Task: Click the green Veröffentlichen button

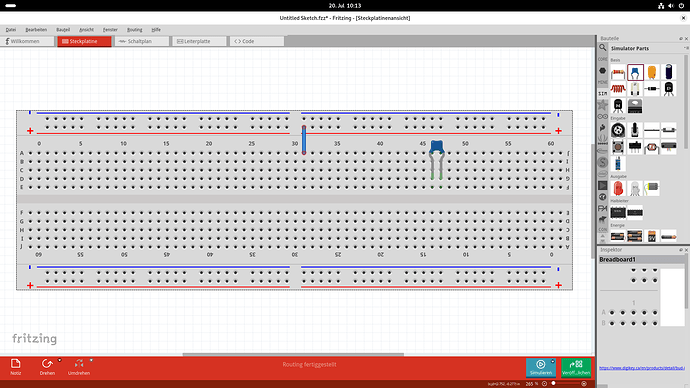Action: point(576,368)
